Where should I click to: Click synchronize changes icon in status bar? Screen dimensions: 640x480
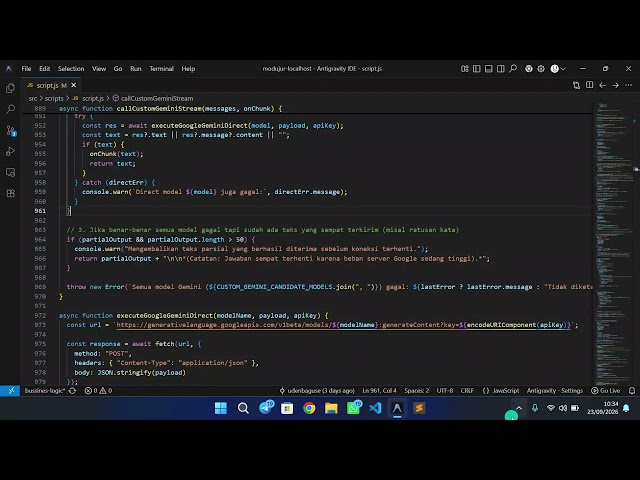[x=72, y=391]
